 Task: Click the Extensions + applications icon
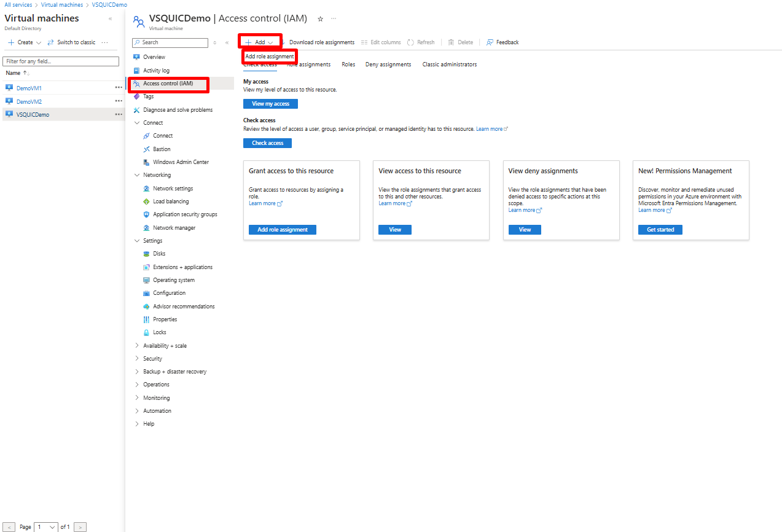point(146,267)
